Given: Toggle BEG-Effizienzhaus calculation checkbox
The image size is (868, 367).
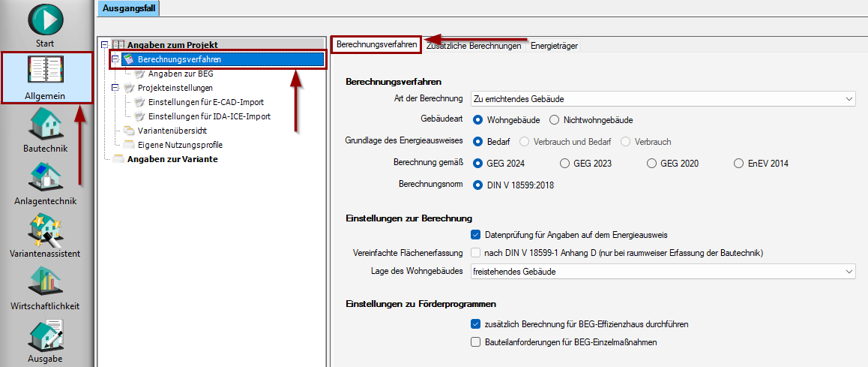Looking at the screenshot, I should point(475,323).
